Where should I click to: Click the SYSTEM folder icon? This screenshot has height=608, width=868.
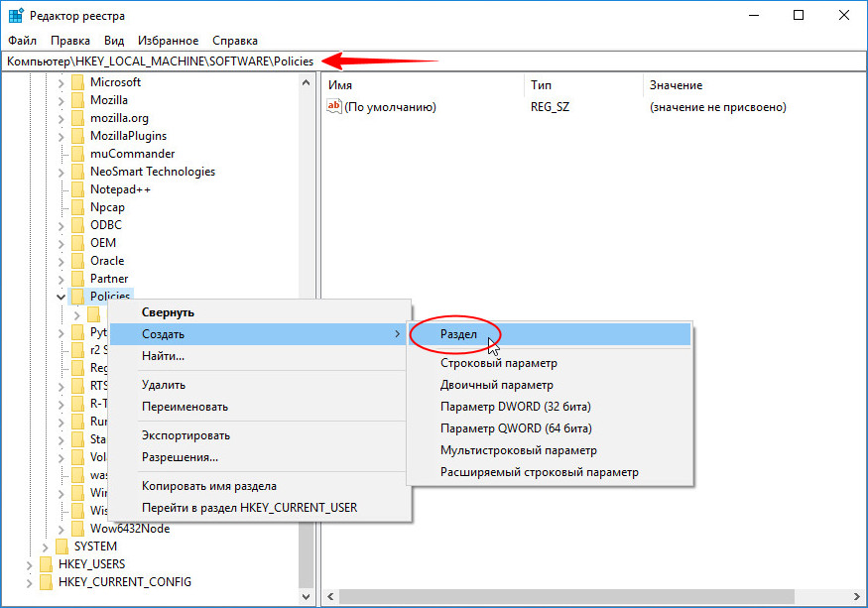[x=62, y=547]
